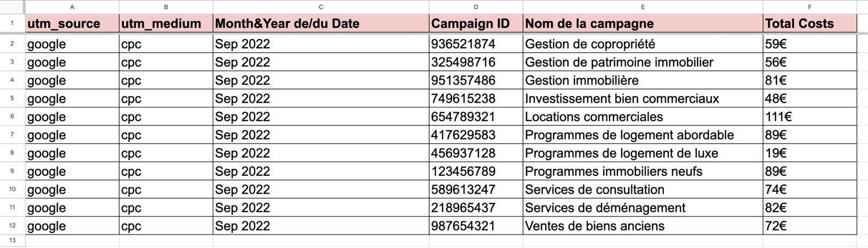Click the select-all corner box
This screenshot has width=868, height=248.
pyautogui.click(x=12, y=7)
